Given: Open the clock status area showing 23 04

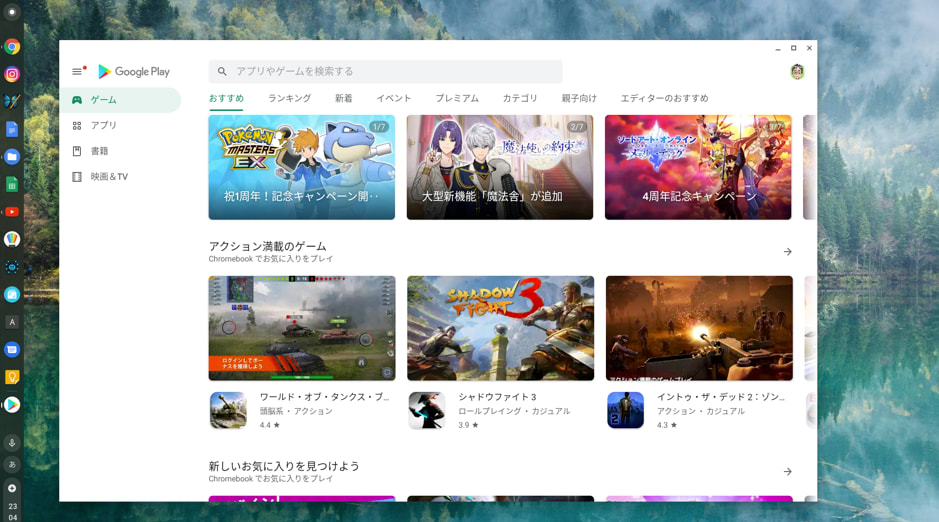Looking at the screenshot, I should coord(12,511).
